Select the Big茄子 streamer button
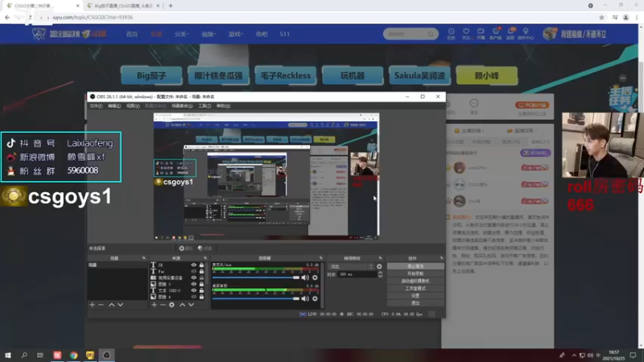Image resolution: width=644 pixels, height=362 pixels. pyautogui.click(x=151, y=76)
